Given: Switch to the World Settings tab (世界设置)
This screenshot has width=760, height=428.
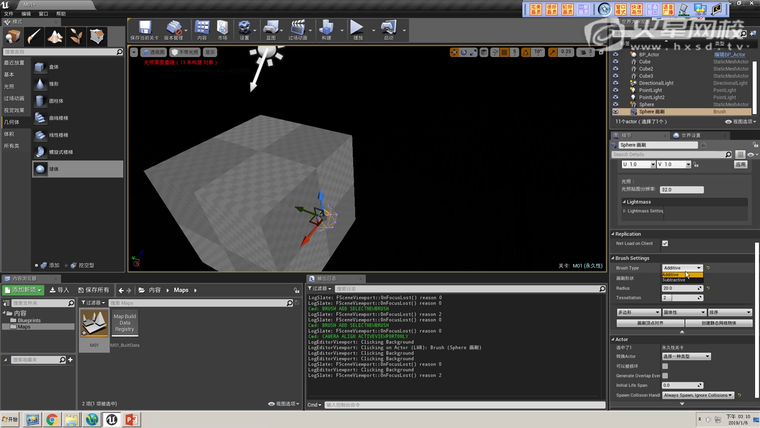Looking at the screenshot, I should (690, 135).
